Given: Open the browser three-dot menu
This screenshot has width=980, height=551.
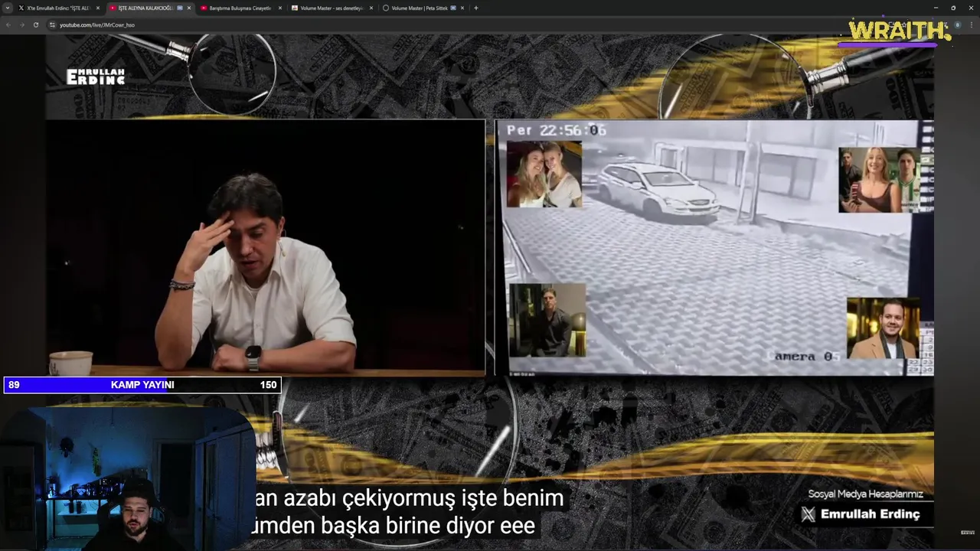Looking at the screenshot, I should 970,24.
